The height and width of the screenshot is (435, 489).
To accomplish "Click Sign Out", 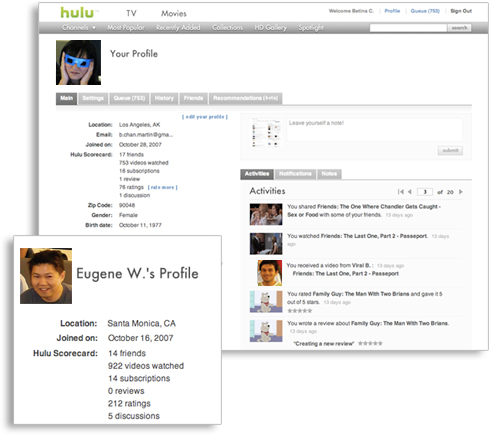I will (x=461, y=11).
